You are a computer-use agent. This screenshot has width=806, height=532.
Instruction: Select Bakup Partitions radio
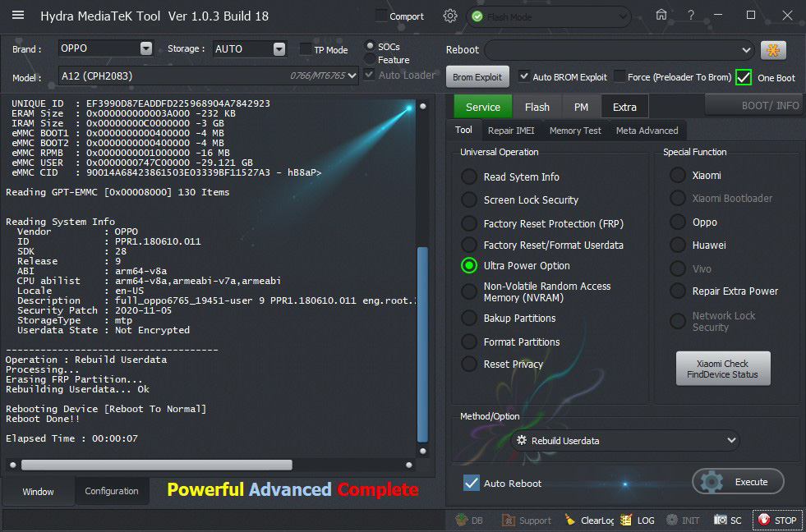coord(469,318)
